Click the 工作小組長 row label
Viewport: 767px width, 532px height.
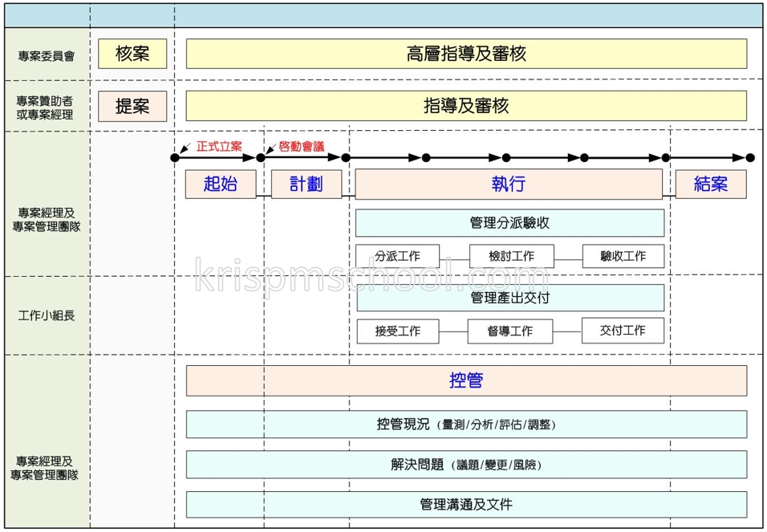click(47, 315)
